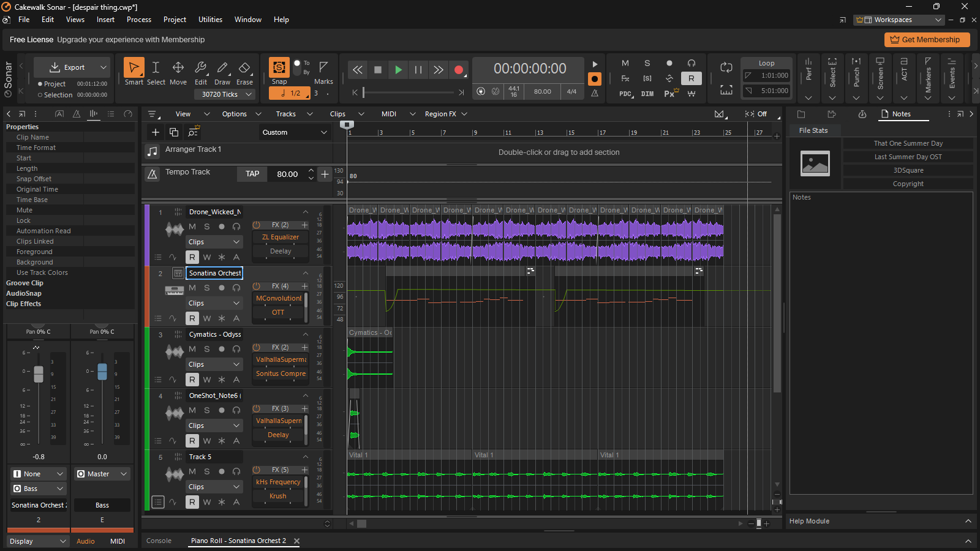This screenshot has width=980, height=551.
Task: Toggle automation read on Track 5
Action: [x=192, y=502]
